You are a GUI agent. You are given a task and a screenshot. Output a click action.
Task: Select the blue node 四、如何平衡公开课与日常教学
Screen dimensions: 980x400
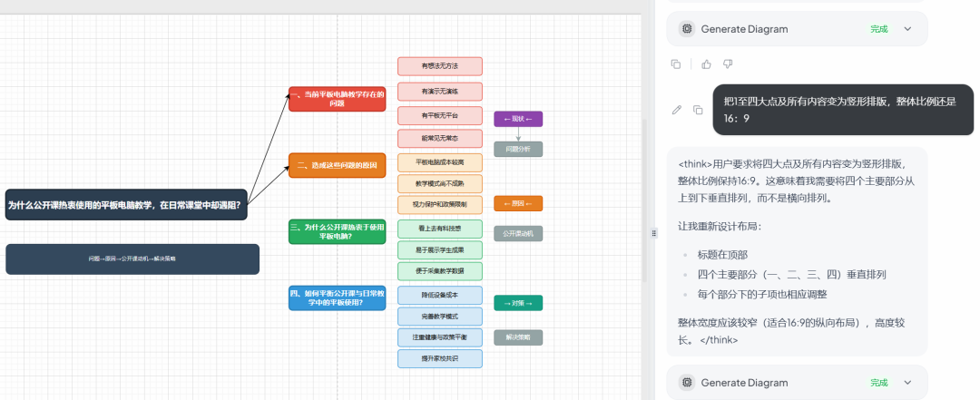coord(338,298)
